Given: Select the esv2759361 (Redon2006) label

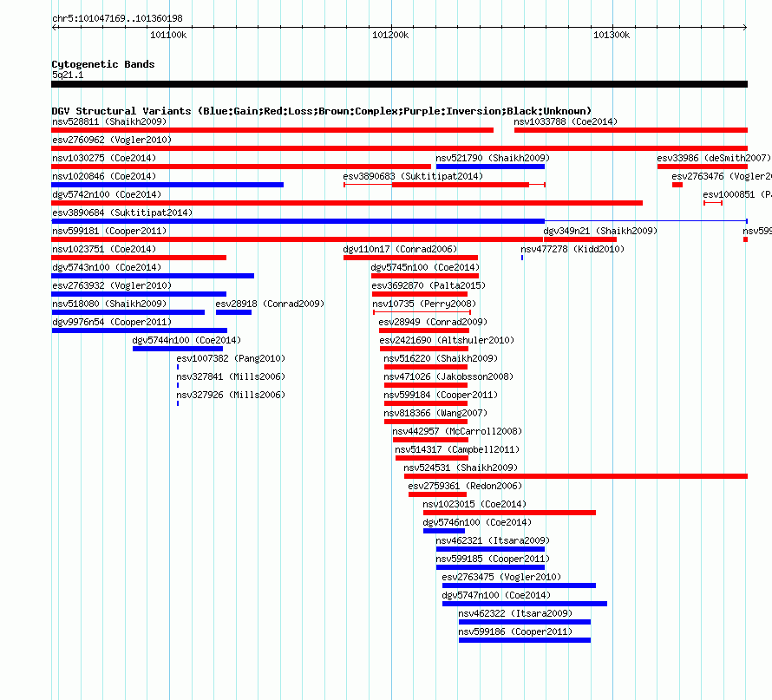Looking at the screenshot, I should tap(465, 486).
